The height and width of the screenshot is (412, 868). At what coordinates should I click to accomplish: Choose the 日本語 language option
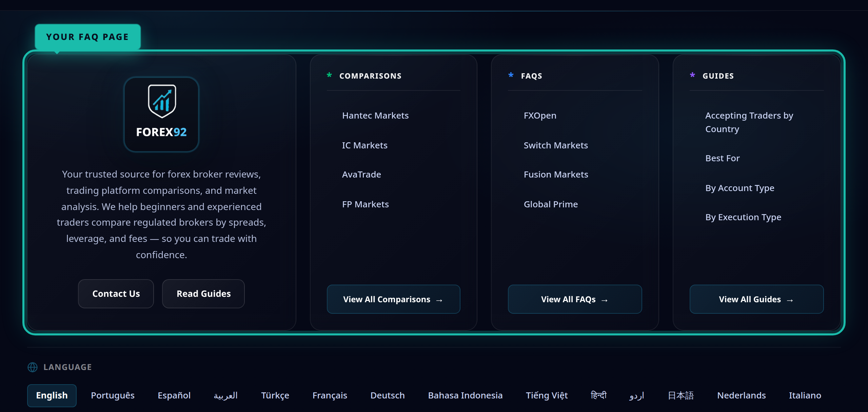[x=680, y=395]
